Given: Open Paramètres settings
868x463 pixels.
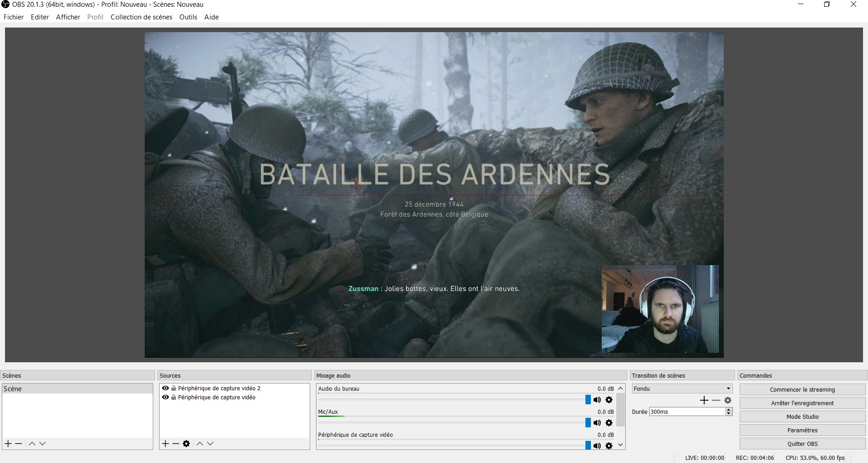Looking at the screenshot, I should click(802, 430).
